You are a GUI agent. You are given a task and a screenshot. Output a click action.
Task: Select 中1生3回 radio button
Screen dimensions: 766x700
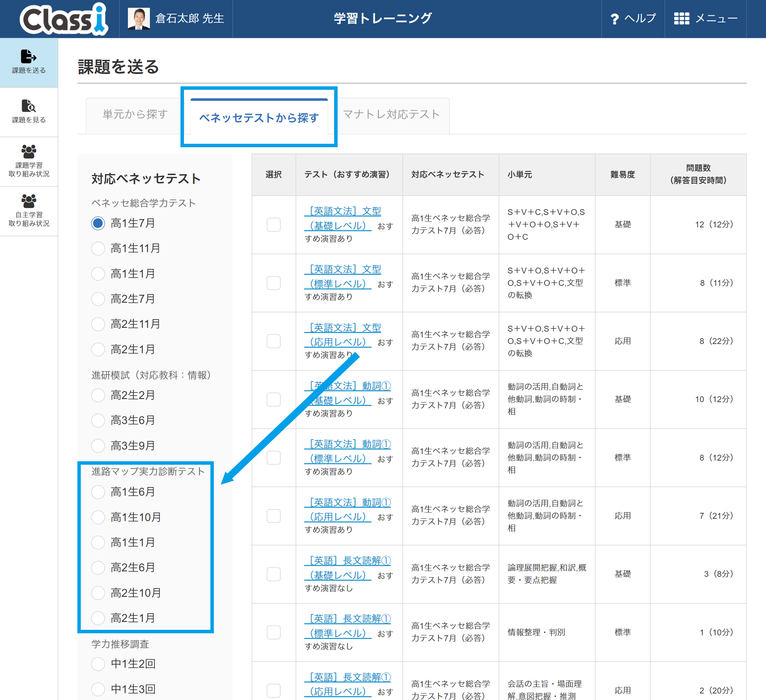pyautogui.click(x=98, y=689)
